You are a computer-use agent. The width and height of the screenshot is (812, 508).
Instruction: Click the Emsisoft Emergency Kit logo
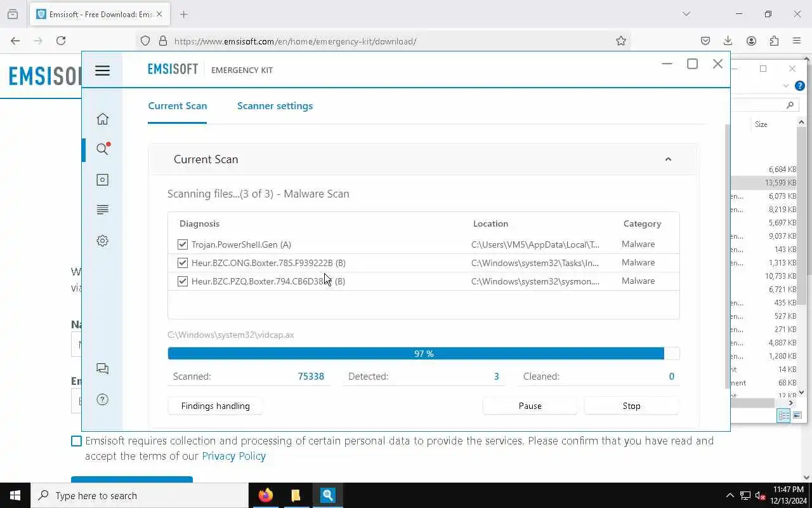tap(210, 69)
